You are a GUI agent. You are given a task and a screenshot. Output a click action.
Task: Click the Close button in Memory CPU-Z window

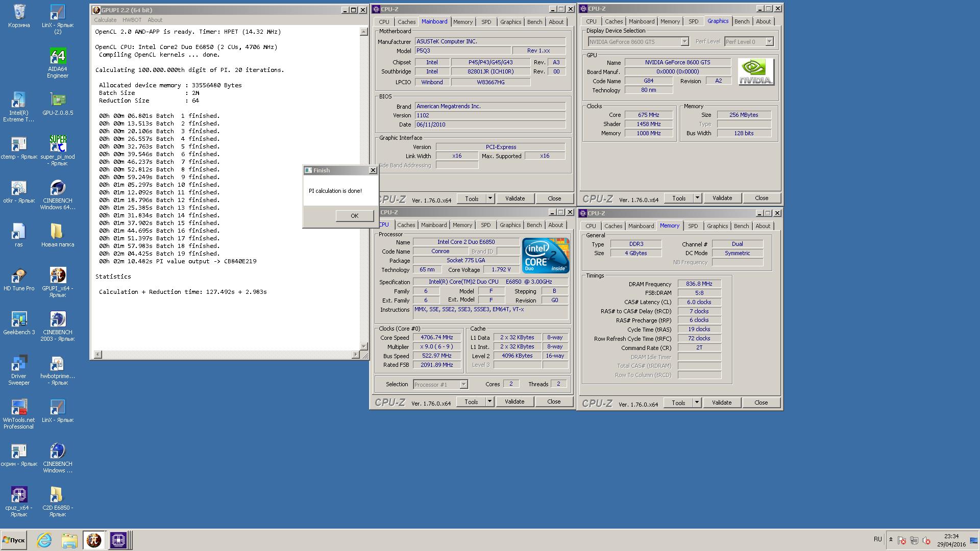(761, 403)
